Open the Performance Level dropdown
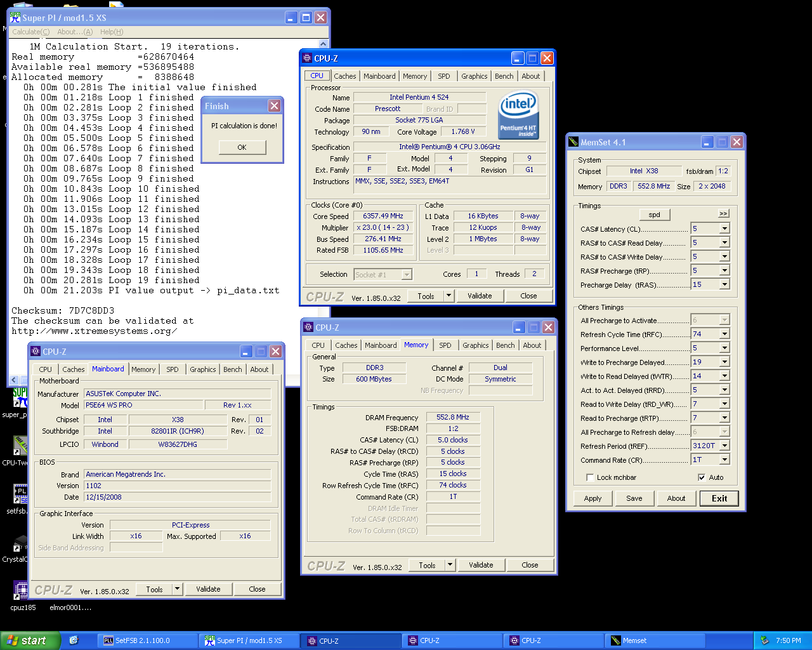Image resolution: width=812 pixels, height=650 pixels. point(724,348)
